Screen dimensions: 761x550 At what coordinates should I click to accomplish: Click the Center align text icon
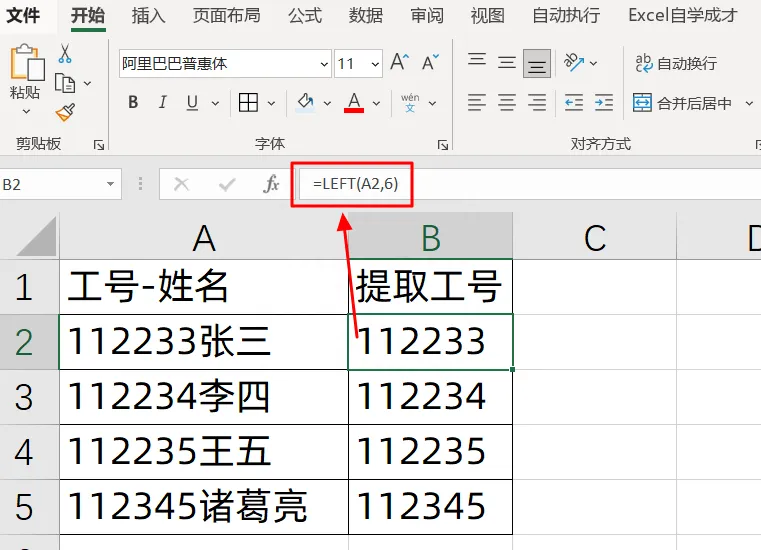pyautogui.click(x=507, y=102)
